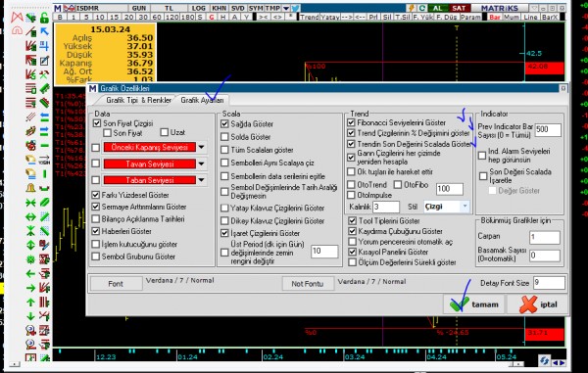Click the lightning bolt icon in top toolbar

pyautogui.click(x=412, y=8)
